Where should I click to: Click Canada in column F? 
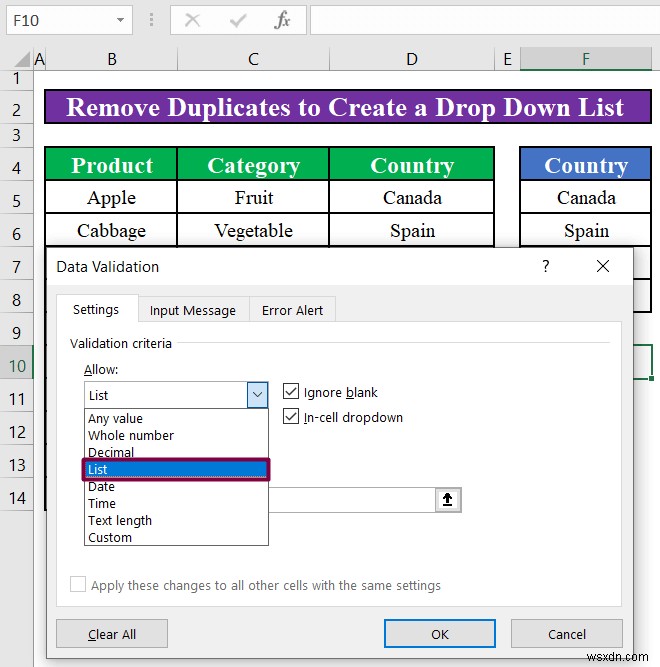(x=586, y=197)
